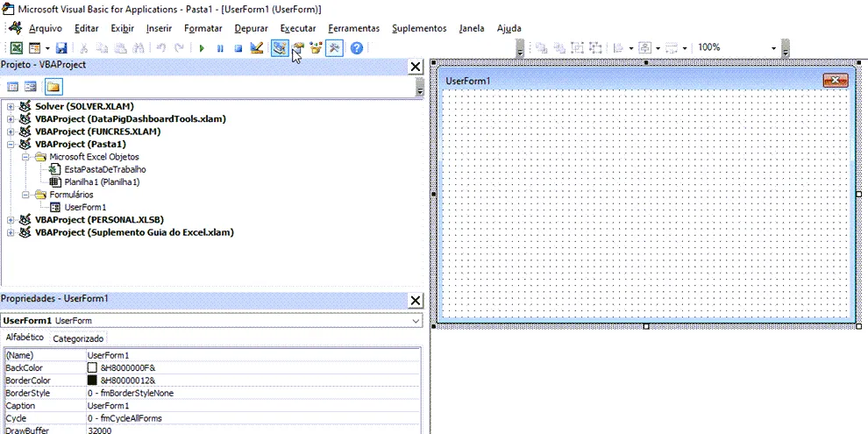
Task: Open the Janela menu
Action: 472,28
